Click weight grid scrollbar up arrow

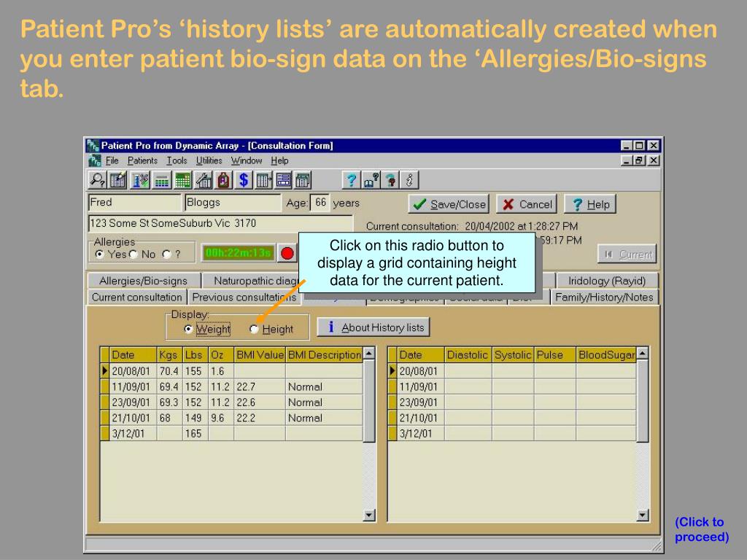[368, 354]
